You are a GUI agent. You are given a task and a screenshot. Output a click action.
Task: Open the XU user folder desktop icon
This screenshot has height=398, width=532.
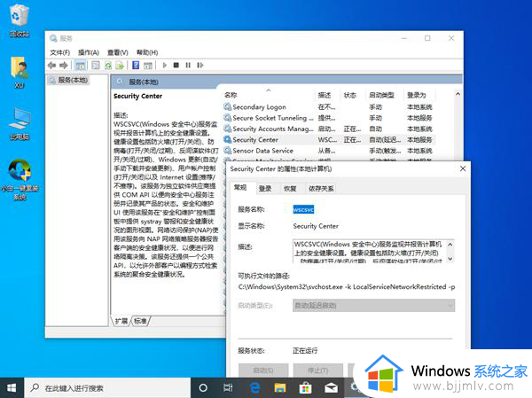(20, 73)
